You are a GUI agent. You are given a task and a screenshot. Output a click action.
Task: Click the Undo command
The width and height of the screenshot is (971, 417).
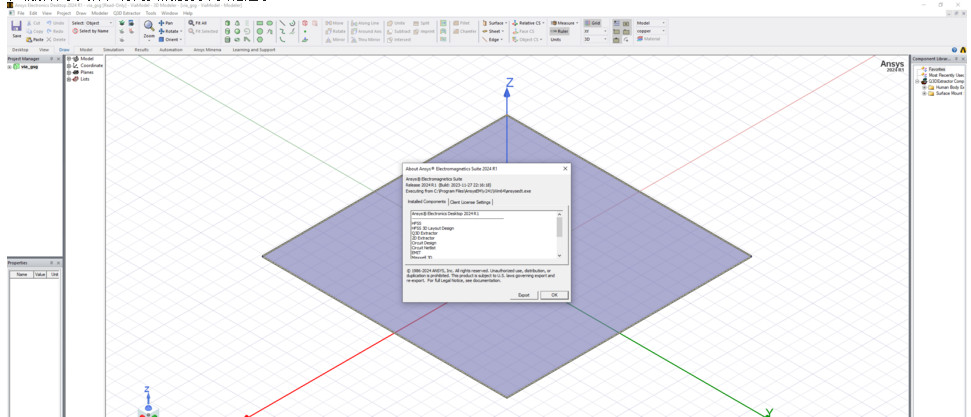coord(55,23)
